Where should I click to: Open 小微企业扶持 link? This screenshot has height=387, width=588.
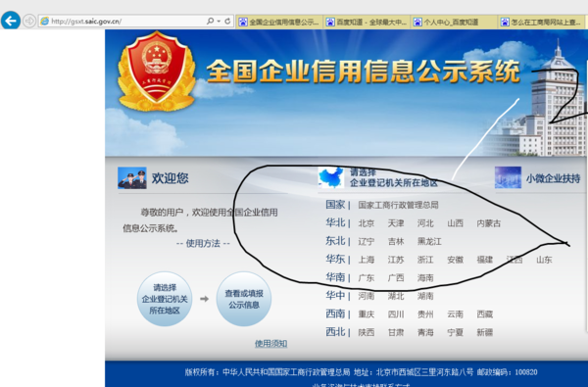(553, 178)
